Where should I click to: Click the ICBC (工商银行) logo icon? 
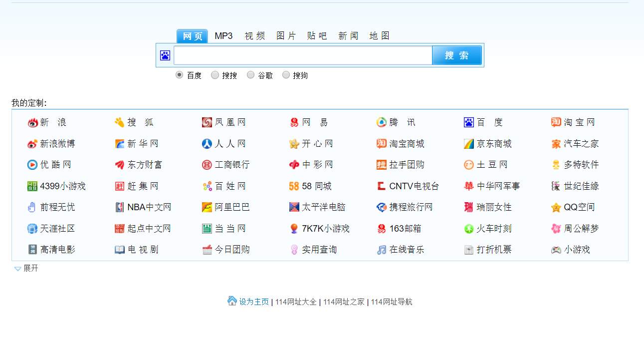(207, 165)
